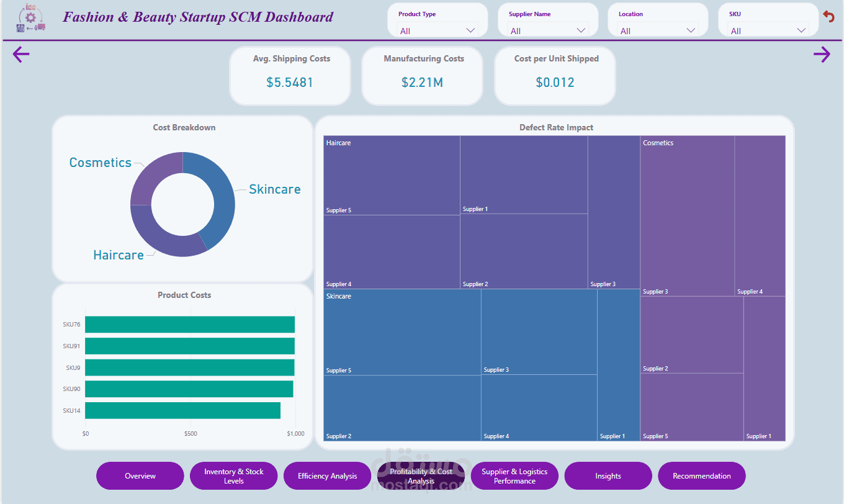Click the red undo reset filters icon
844x504 pixels.
pyautogui.click(x=829, y=17)
